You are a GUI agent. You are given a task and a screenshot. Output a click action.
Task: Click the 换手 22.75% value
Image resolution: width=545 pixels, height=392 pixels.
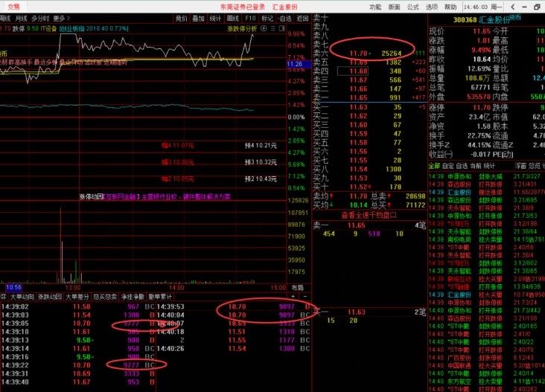(479, 135)
